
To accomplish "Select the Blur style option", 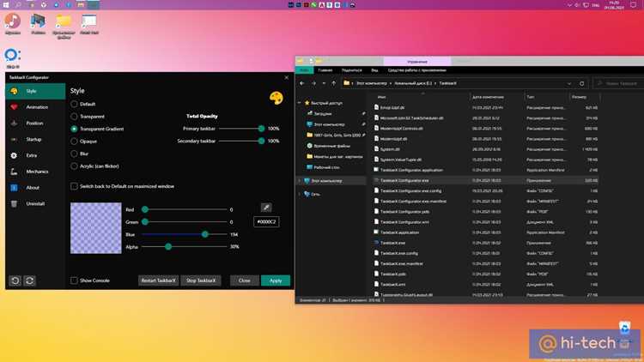I will point(74,154).
